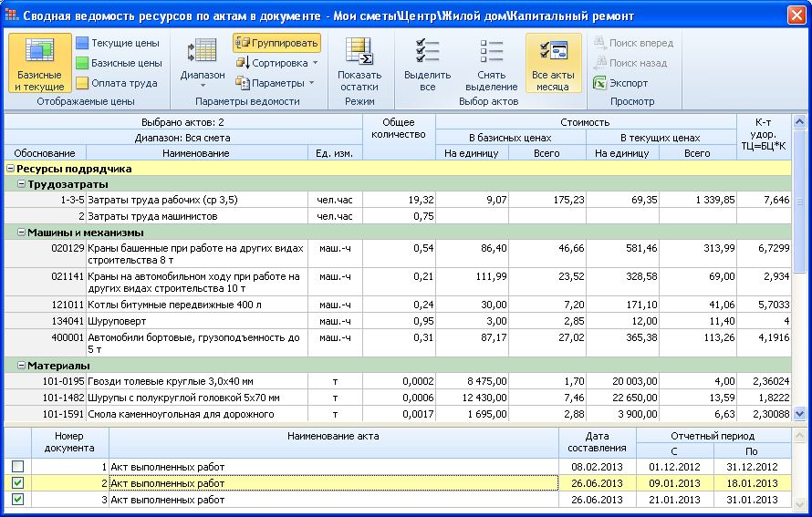Uncheck the box for act number 2

17,483
